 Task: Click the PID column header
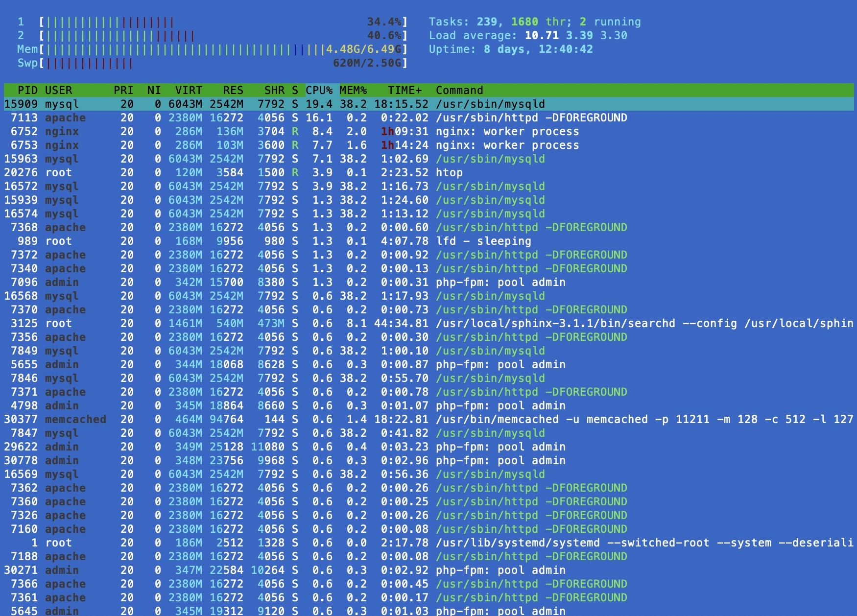[27, 90]
